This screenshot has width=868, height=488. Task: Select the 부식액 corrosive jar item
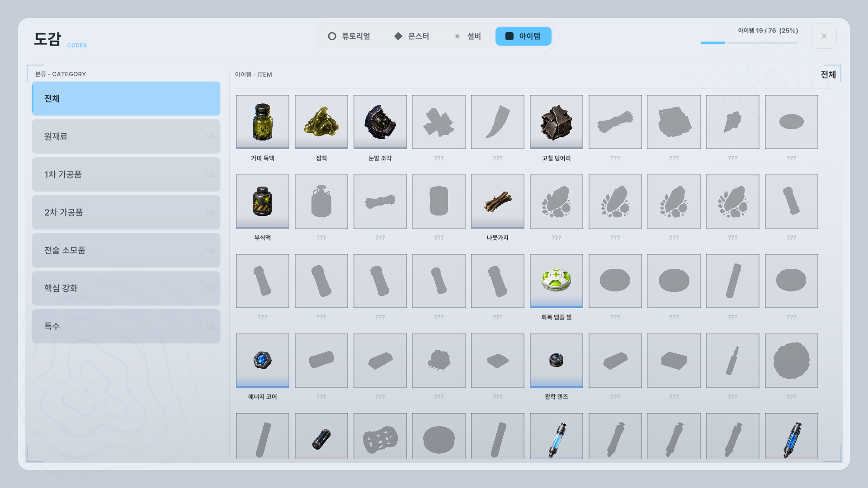[x=262, y=202]
